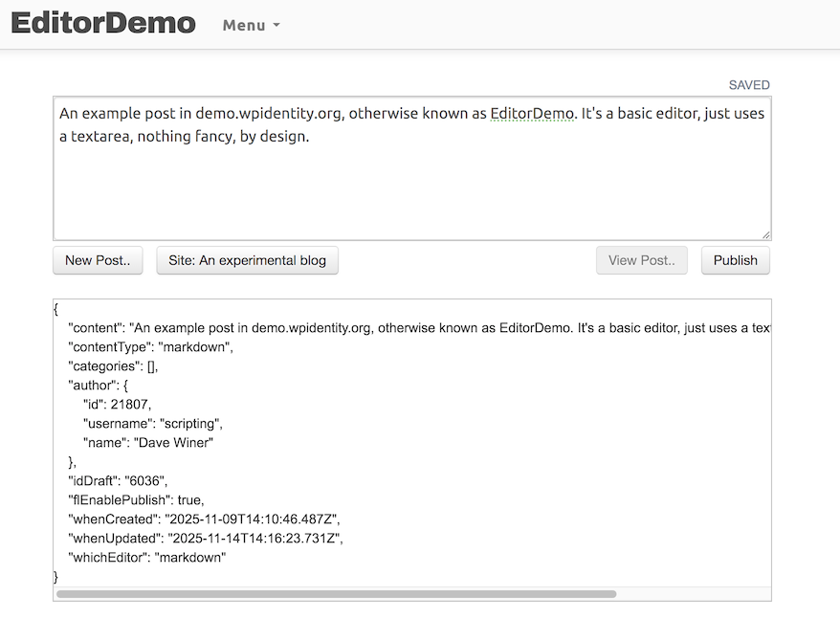Screen dimensions: 840x641
Task: Open the Menu dropdown
Action: (x=251, y=25)
